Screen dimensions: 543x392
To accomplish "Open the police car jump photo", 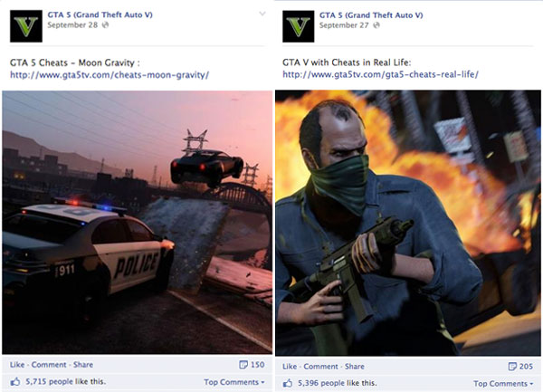I will click(x=138, y=223).
